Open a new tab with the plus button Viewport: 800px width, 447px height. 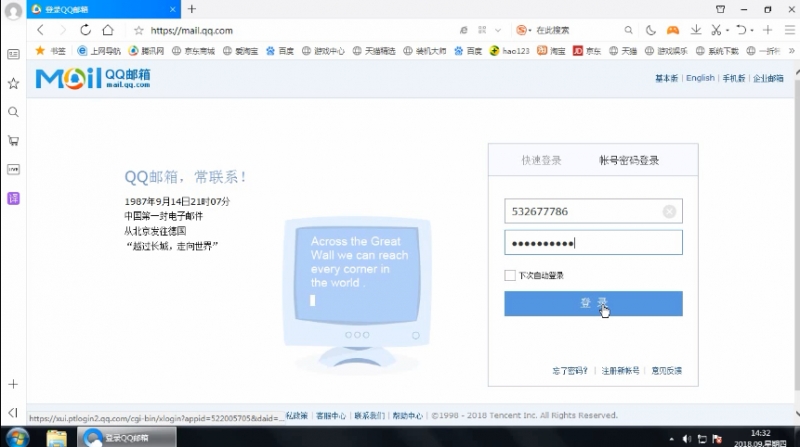pyautogui.click(x=192, y=9)
